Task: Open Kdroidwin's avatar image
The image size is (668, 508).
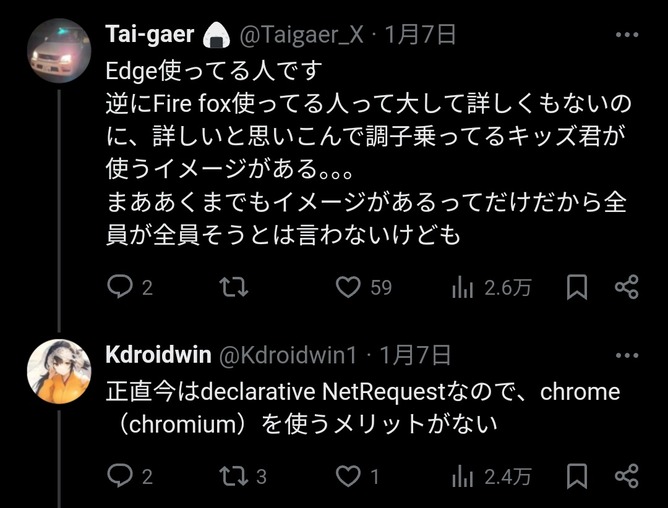Action: point(59,371)
